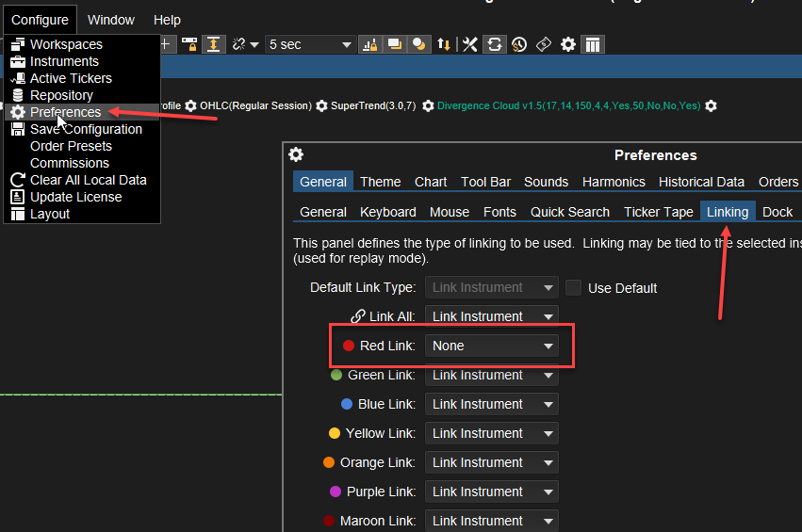Open the 5 sec interval dropdown
The image size is (802, 532).
pos(309,44)
